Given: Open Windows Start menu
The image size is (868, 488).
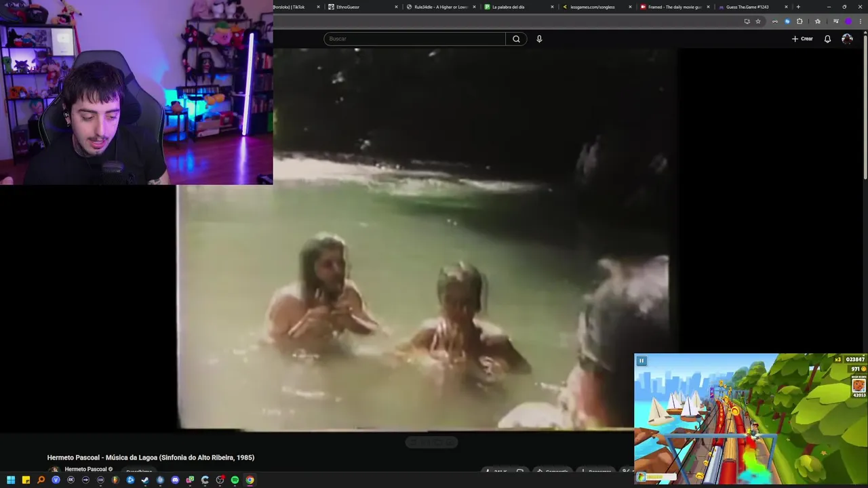Looking at the screenshot, I should coord(11,480).
